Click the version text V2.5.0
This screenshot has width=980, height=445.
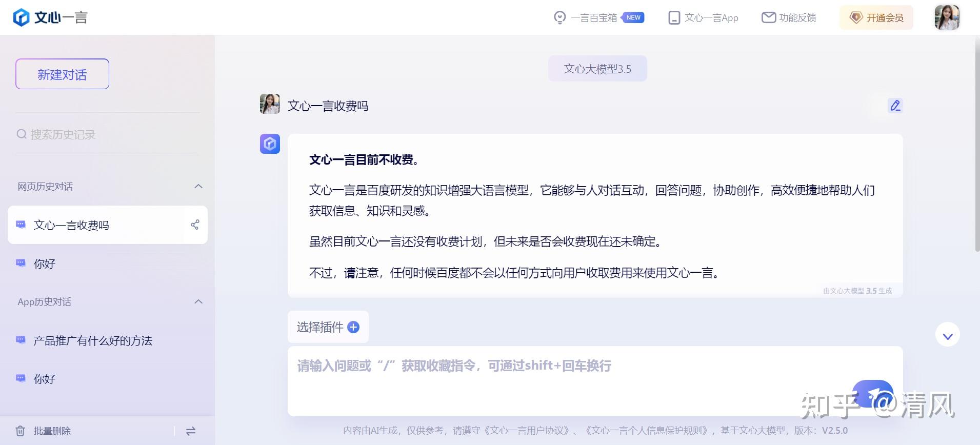pyautogui.click(x=835, y=431)
